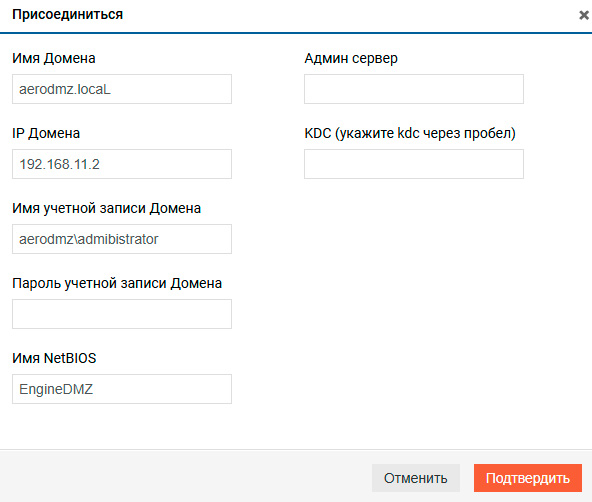Select the KDC input field

click(x=414, y=164)
